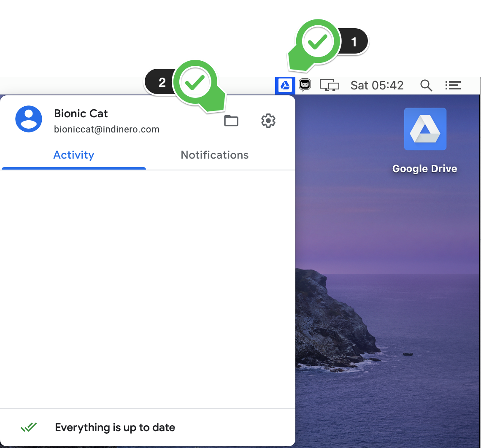Click the bioniccat@indinero.com email text
The width and height of the screenshot is (481, 448).
pos(107,130)
